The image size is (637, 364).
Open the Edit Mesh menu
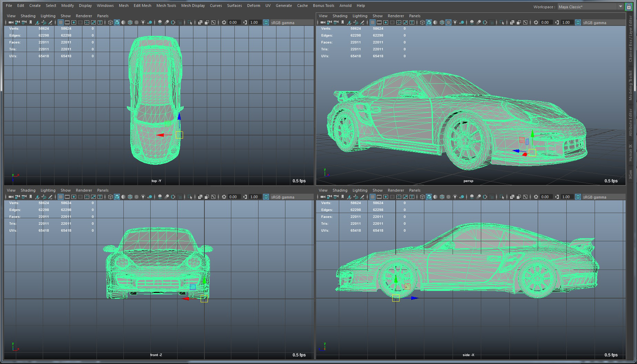point(142,6)
